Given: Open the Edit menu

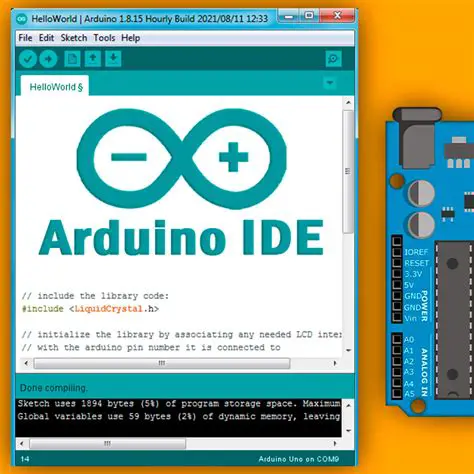Looking at the screenshot, I should 46,38.
